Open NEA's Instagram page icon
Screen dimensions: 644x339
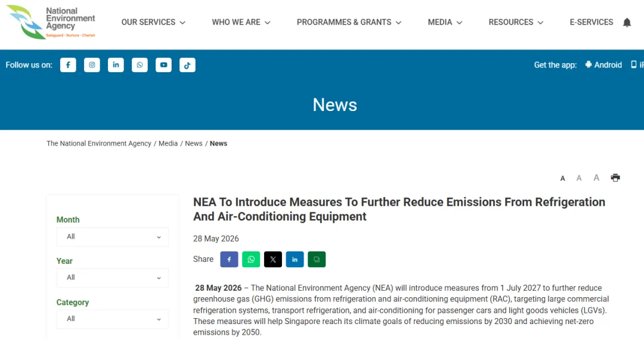tap(92, 65)
